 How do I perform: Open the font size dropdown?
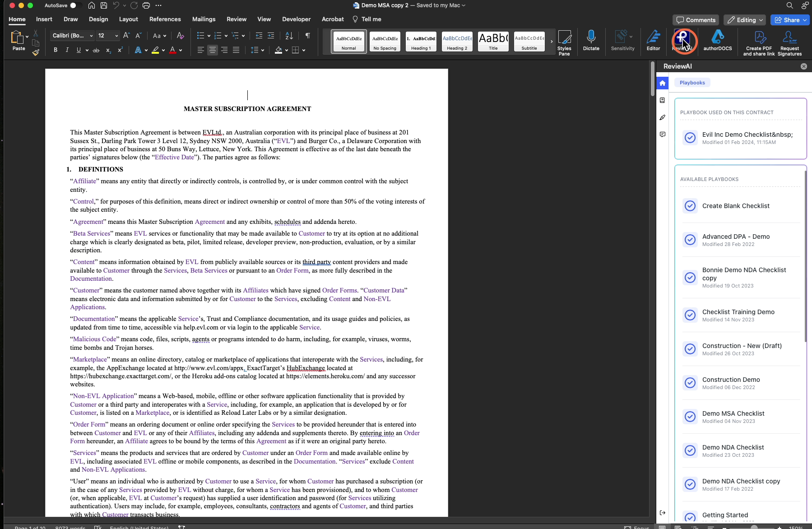pyautogui.click(x=116, y=36)
